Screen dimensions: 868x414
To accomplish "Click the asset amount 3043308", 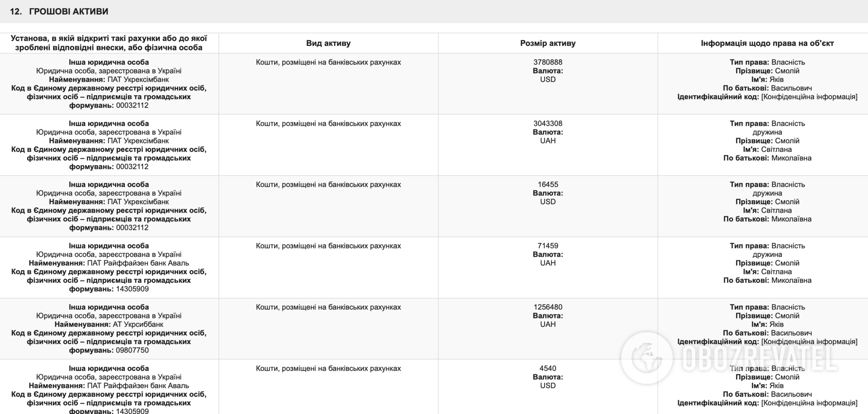I will 548,124.
